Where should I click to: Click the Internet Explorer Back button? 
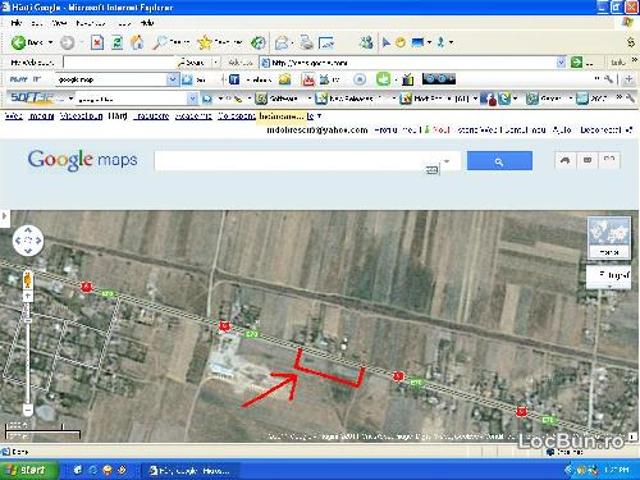tap(26, 43)
